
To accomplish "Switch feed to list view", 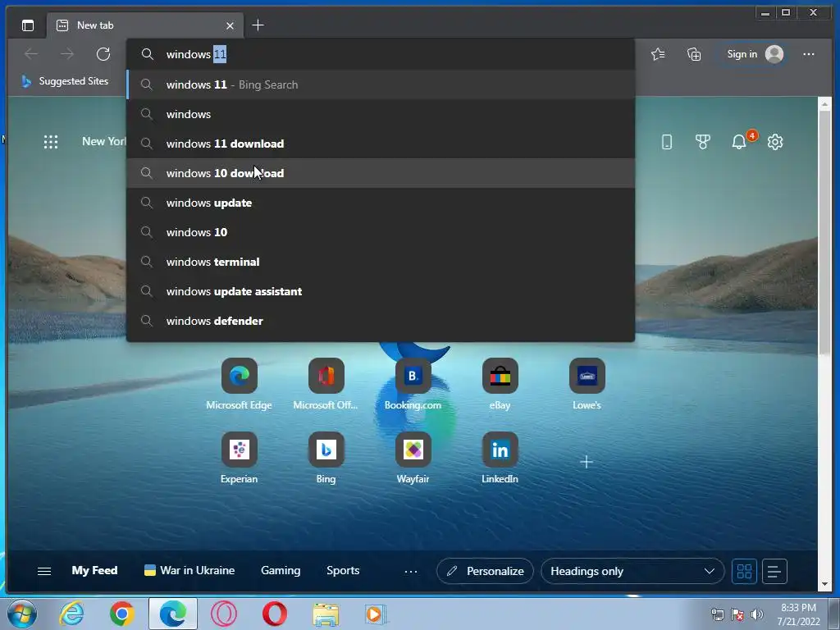I will click(x=774, y=571).
